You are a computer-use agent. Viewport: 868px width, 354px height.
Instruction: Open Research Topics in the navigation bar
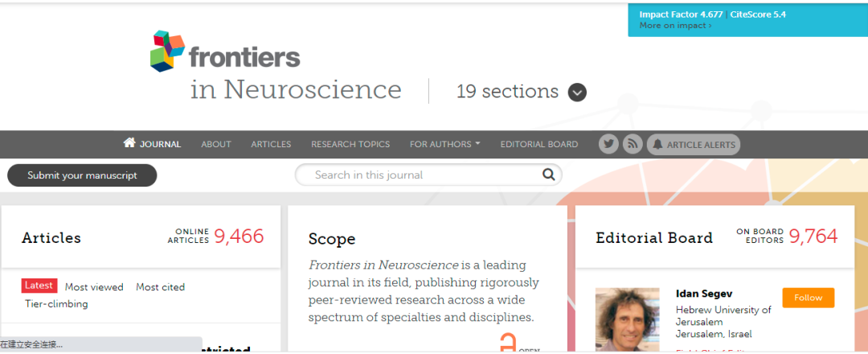[350, 144]
